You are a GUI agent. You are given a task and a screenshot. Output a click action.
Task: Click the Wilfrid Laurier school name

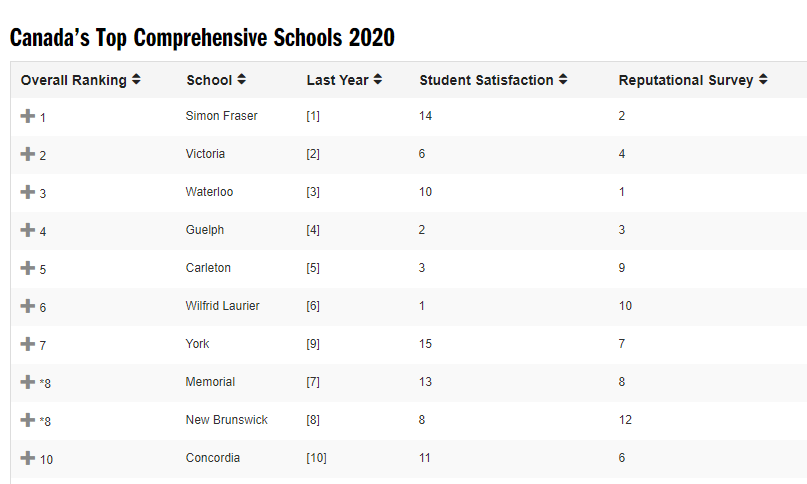pyautogui.click(x=222, y=306)
